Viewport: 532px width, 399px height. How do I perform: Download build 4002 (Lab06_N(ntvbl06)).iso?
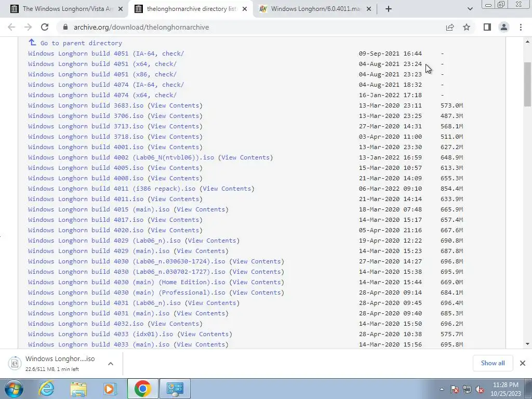[x=121, y=157]
